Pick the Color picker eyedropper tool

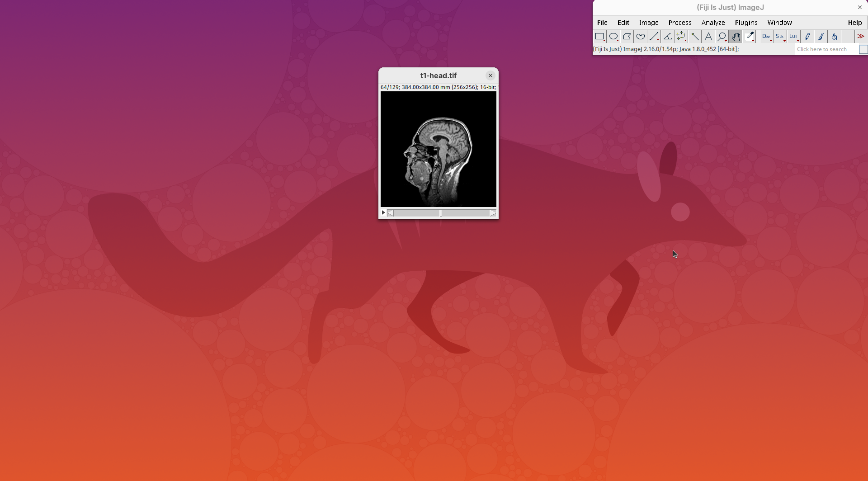point(750,37)
